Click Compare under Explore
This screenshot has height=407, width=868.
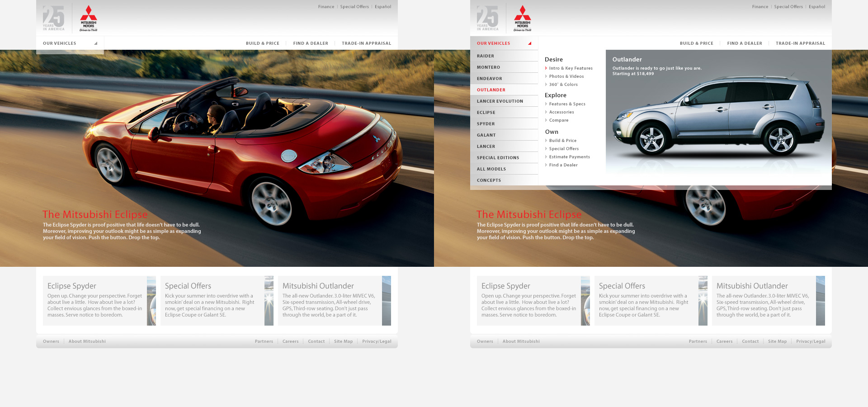[x=559, y=120]
